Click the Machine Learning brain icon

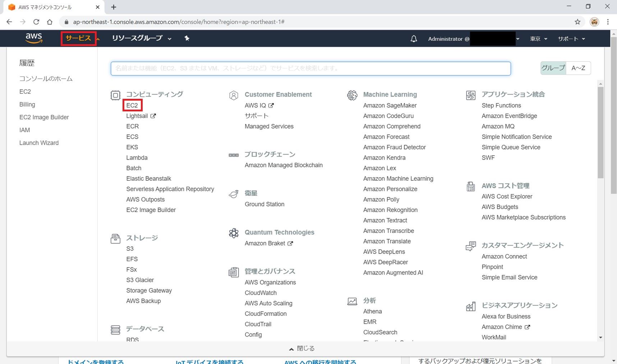coord(352,95)
